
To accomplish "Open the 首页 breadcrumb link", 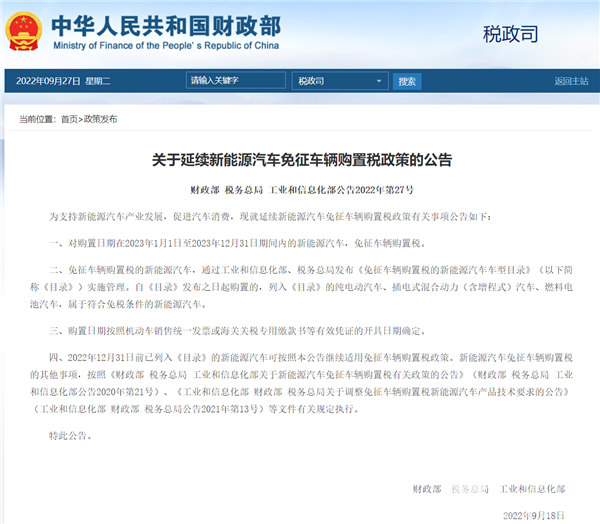I will click(x=68, y=119).
